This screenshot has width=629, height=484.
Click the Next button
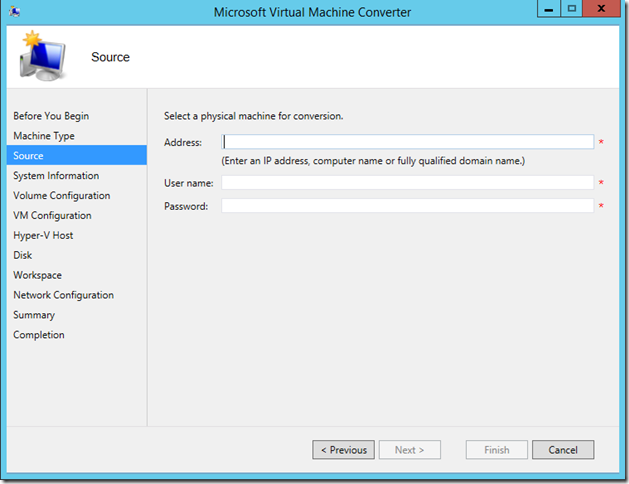pos(410,450)
